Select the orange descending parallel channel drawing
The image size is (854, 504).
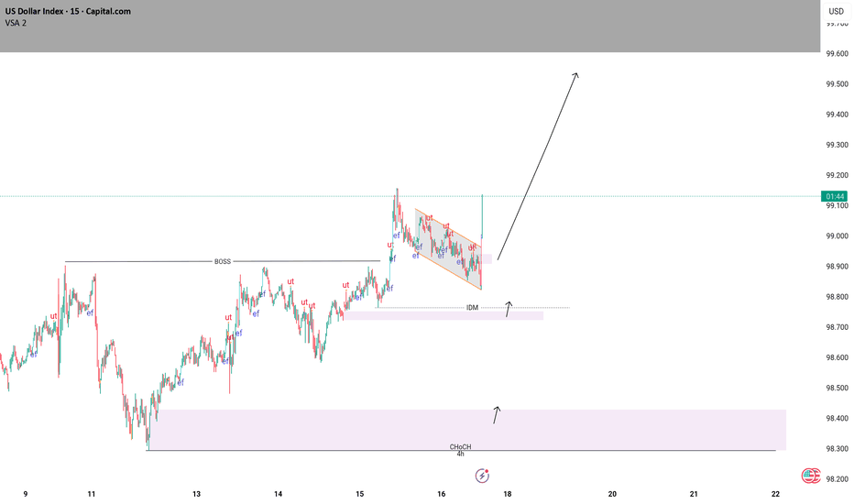(x=448, y=248)
